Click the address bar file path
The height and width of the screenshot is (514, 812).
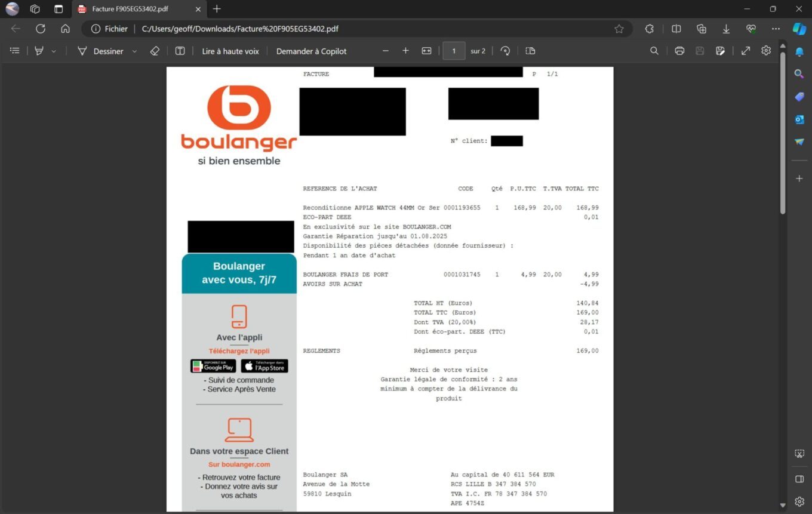(x=240, y=29)
